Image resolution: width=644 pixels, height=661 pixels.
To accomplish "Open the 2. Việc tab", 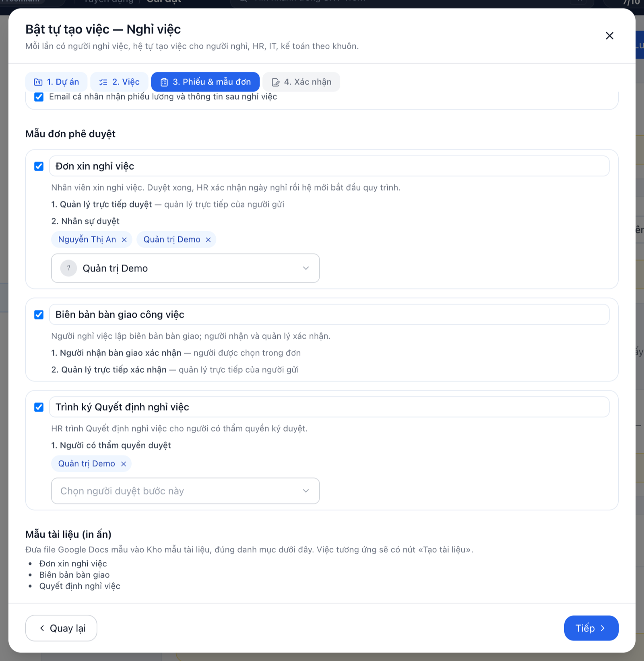I will pyautogui.click(x=119, y=82).
